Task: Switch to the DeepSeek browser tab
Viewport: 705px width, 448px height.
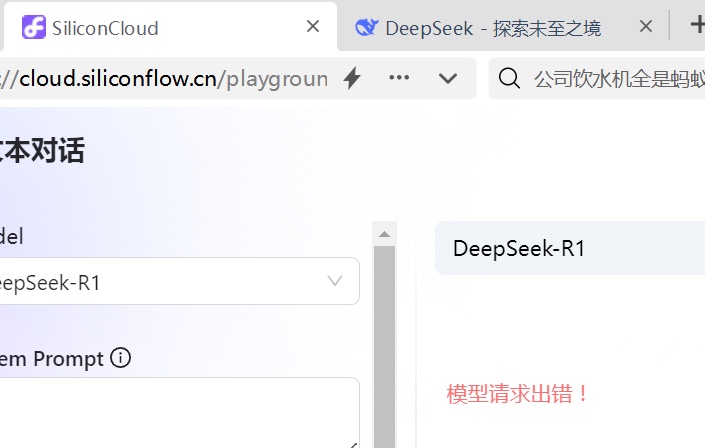Action: [x=503, y=28]
